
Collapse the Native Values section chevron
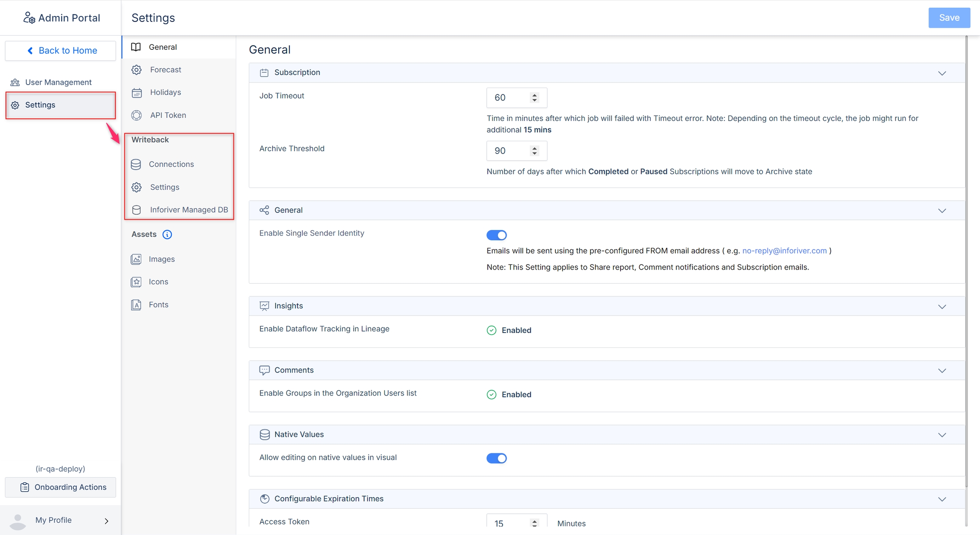coord(942,435)
